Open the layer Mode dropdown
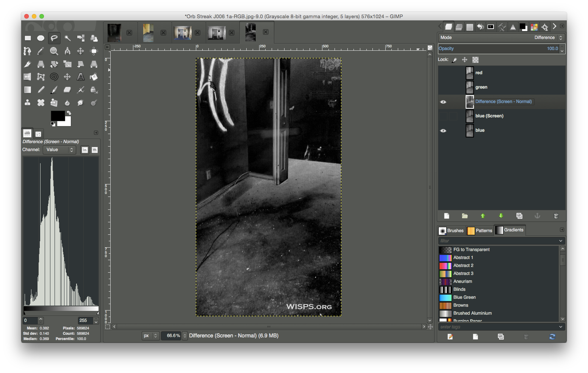 (x=502, y=37)
